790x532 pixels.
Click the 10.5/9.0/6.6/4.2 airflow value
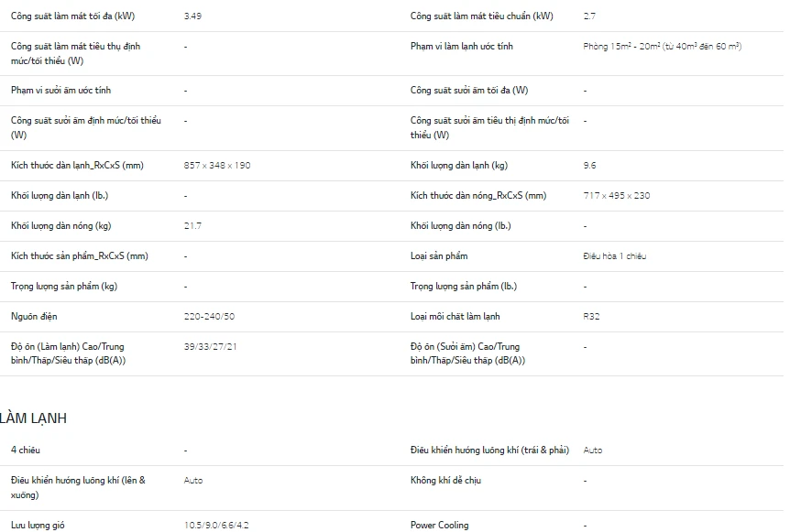(x=216, y=526)
